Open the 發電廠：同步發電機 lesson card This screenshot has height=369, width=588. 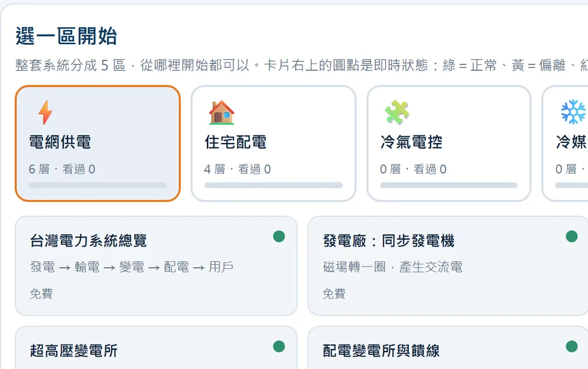point(447,266)
